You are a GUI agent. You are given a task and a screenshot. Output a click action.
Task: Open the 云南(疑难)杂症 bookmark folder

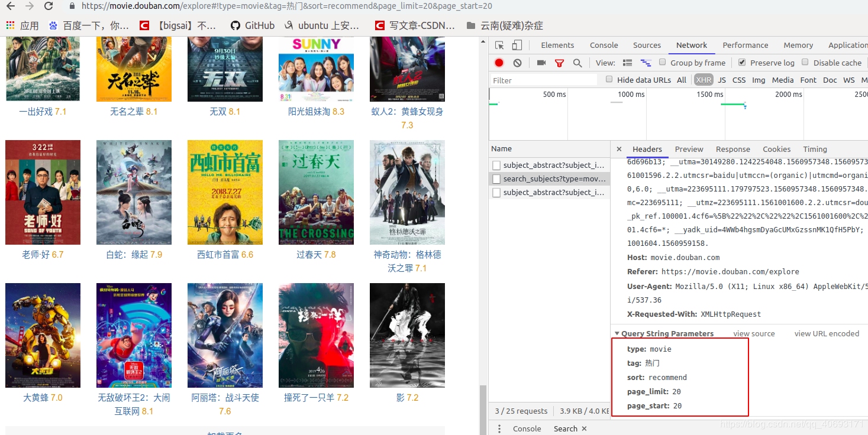[505, 25]
